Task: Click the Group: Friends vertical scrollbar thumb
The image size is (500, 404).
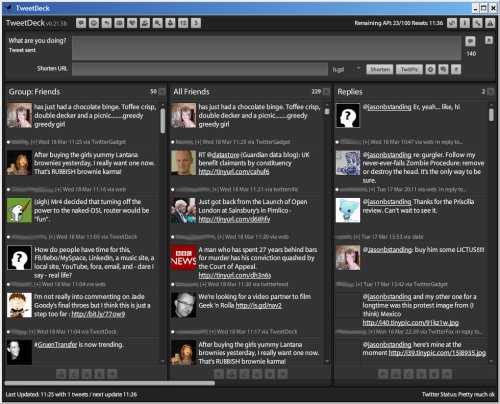Action: [163, 121]
